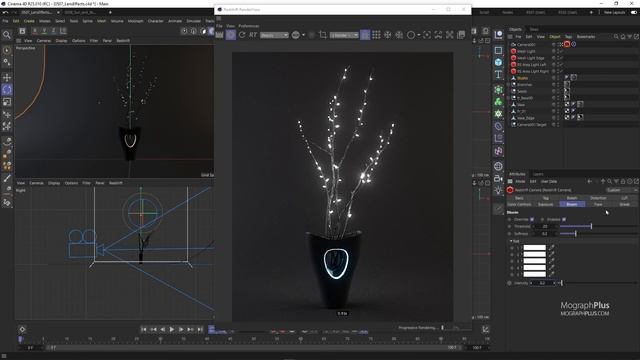The height and width of the screenshot is (360, 640).
Task: Select the Scale tool in left toolbar
Action: coord(7,102)
